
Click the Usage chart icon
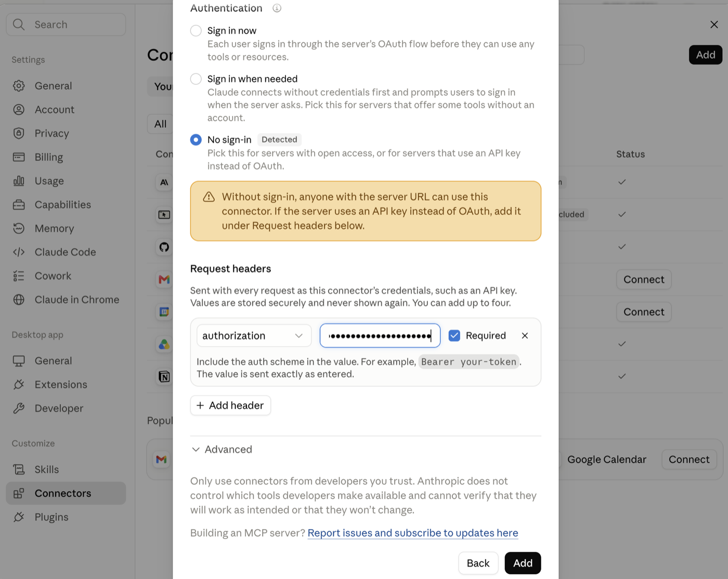[19, 181]
